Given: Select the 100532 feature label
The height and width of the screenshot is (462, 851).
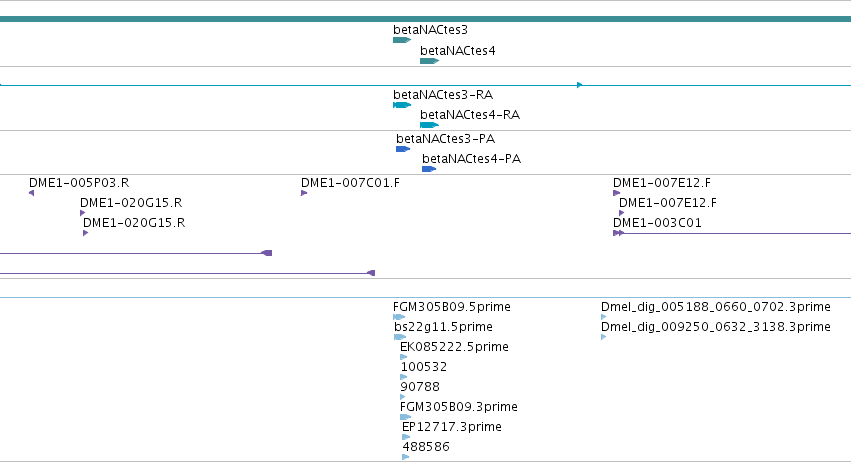Looking at the screenshot, I should 424,367.
